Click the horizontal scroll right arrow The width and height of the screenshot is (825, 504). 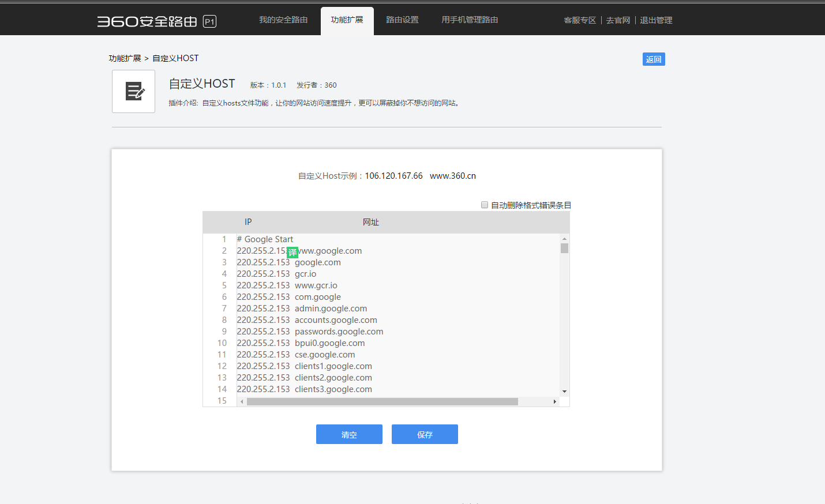[x=555, y=401]
